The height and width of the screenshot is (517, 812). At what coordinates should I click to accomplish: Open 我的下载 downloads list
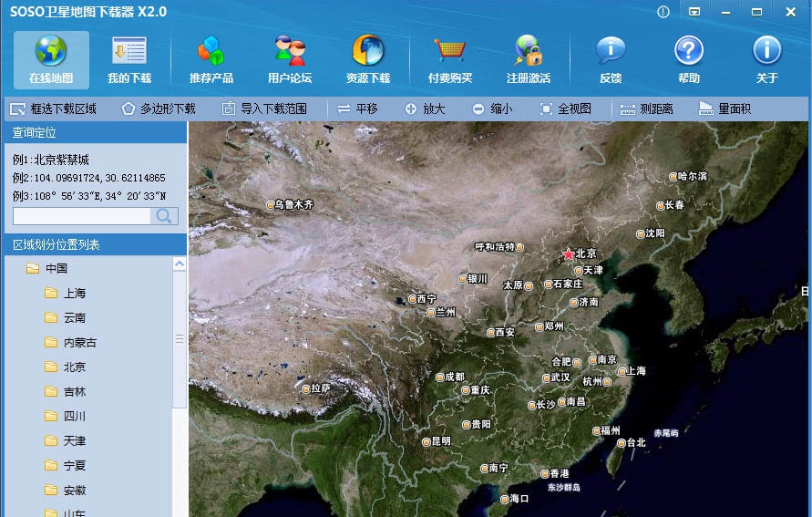coord(128,59)
